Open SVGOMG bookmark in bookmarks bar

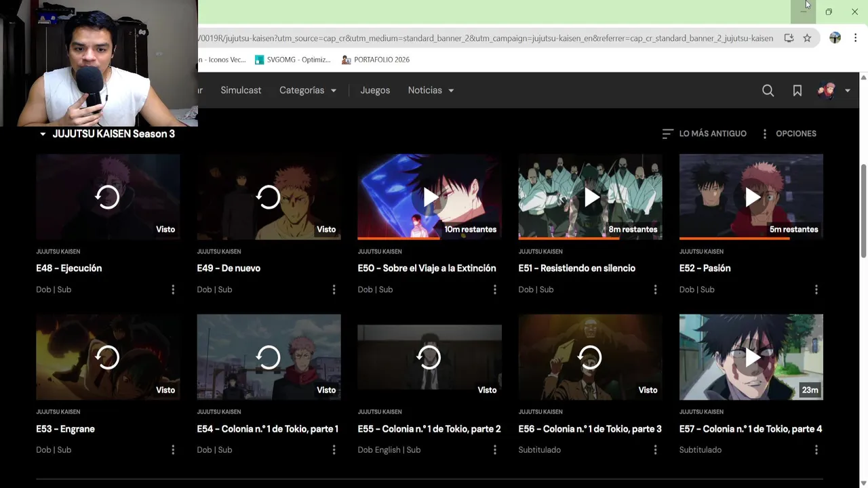292,60
